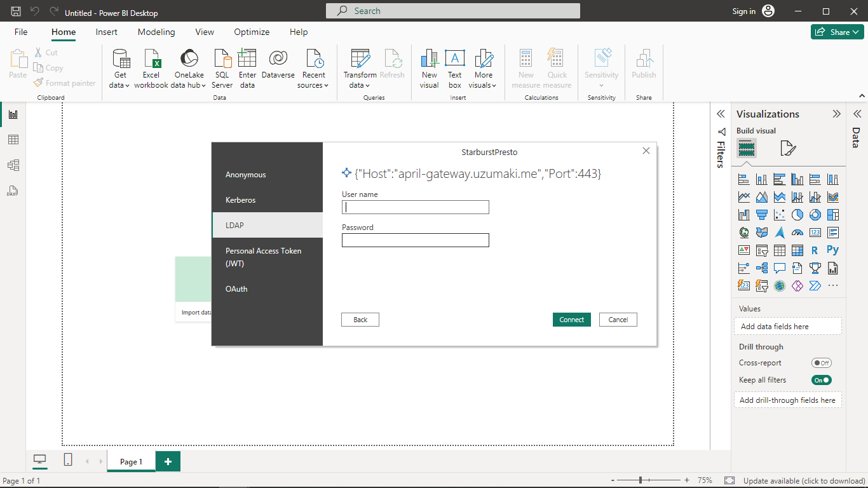Click into the Password field
The height and width of the screenshot is (488, 868).
point(415,240)
